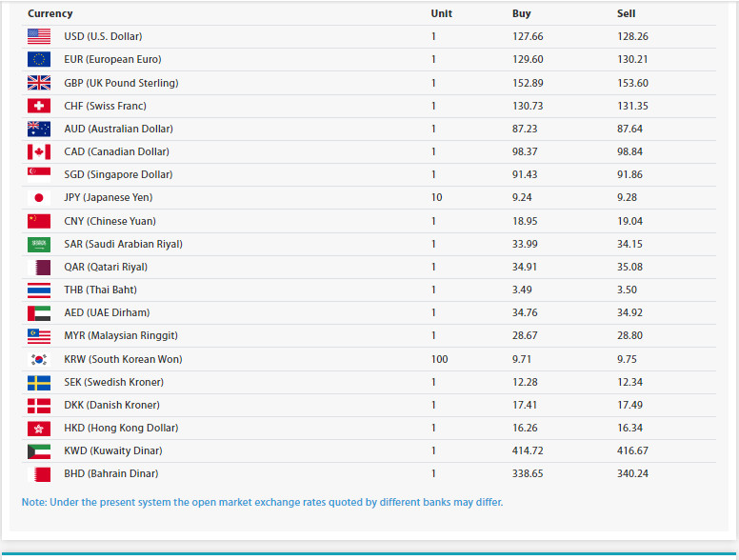Select the DKK (Danish Kroner) label
This screenshot has width=739, height=560.
pyautogui.click(x=111, y=405)
